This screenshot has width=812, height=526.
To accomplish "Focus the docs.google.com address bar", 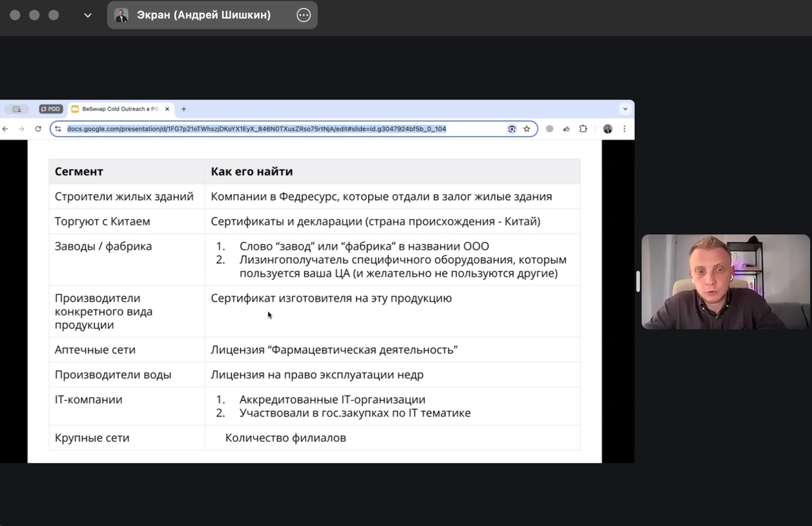I will (294, 129).
